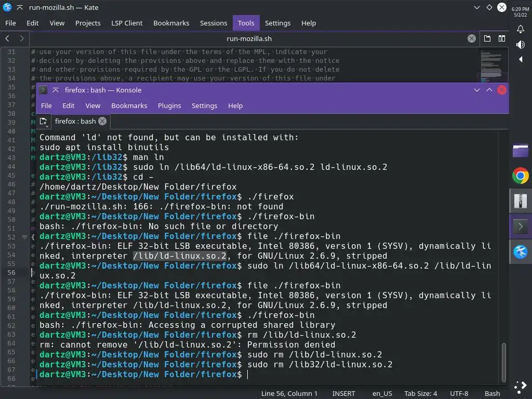Open the Konsole Bookmarks menu
The image size is (532, 399).
pyautogui.click(x=129, y=105)
